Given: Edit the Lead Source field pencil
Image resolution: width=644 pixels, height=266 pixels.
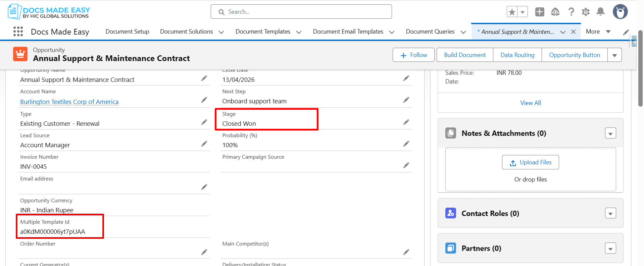Looking at the screenshot, I should 204,144.
